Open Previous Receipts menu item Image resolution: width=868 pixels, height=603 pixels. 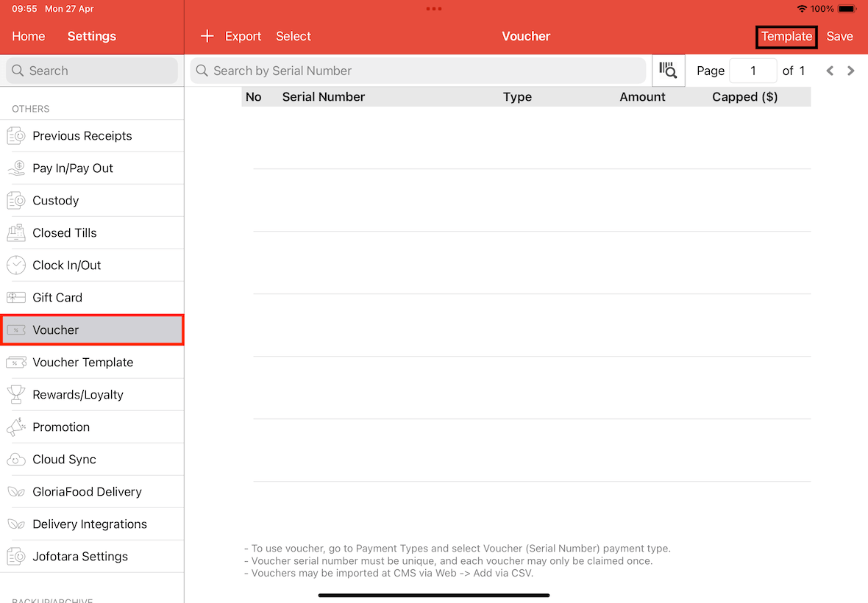point(92,135)
